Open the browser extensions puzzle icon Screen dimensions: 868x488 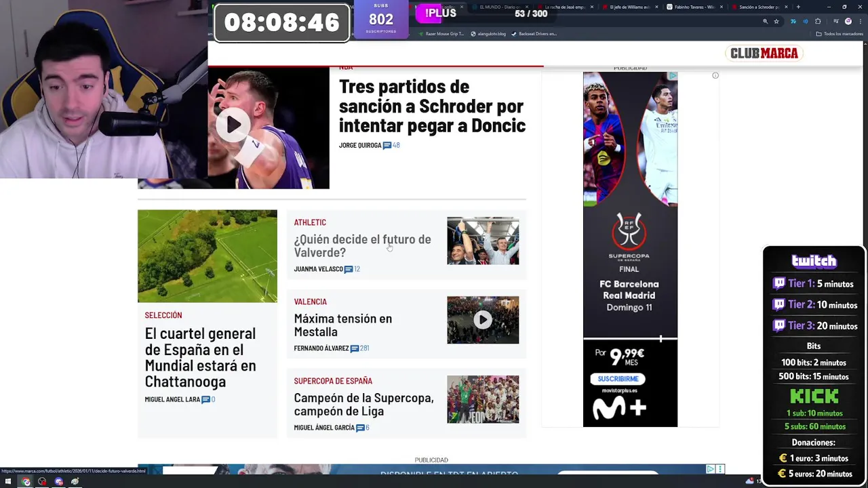click(x=818, y=21)
